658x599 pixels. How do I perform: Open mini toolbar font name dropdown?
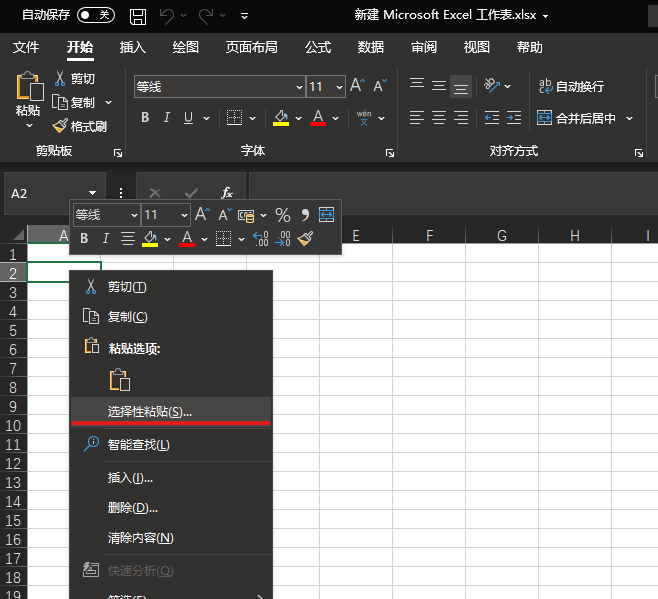[x=134, y=215]
